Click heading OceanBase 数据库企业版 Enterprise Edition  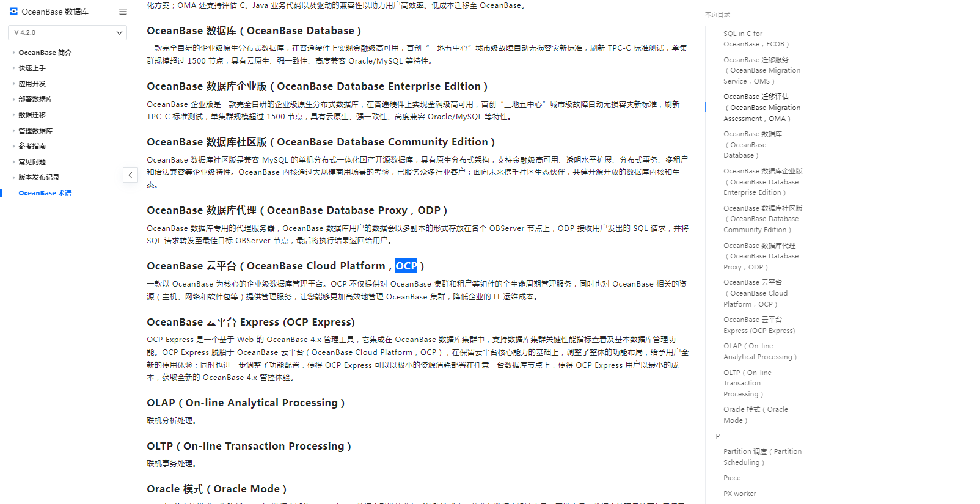point(317,86)
